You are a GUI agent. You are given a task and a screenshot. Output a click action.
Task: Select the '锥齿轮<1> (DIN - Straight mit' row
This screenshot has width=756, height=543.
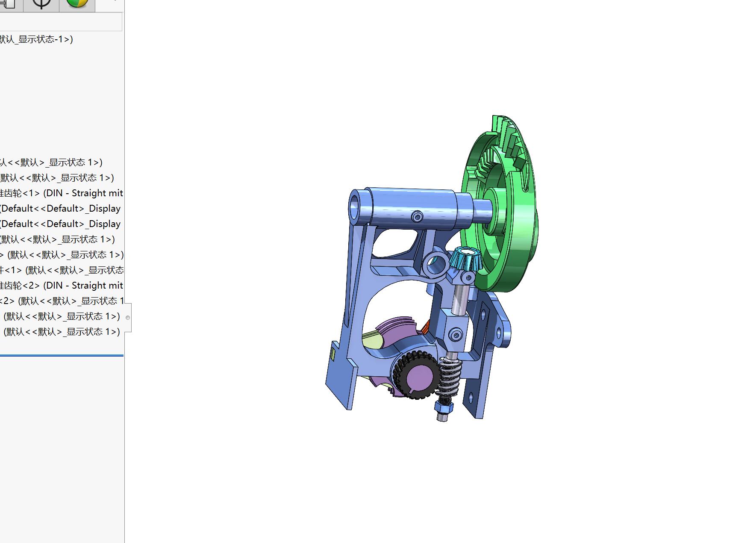(62, 193)
